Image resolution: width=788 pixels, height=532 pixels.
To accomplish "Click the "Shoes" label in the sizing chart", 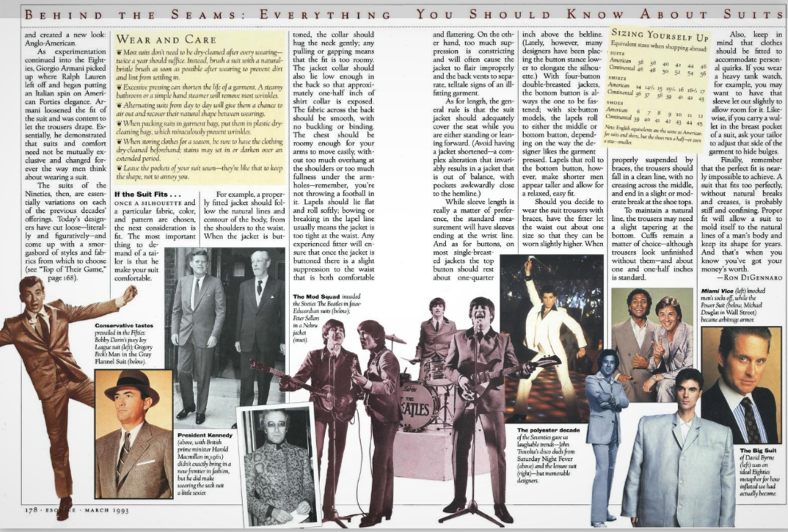I will tap(615, 103).
